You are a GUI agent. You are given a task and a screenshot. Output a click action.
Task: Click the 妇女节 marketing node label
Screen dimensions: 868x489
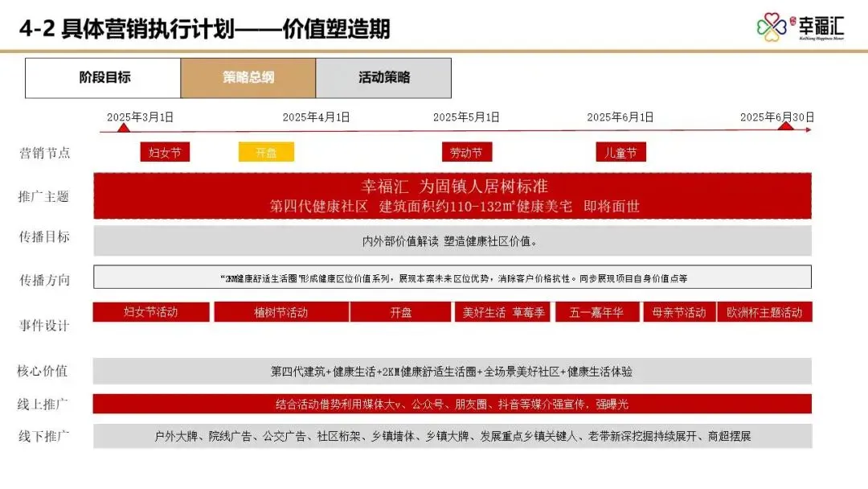click(x=166, y=151)
